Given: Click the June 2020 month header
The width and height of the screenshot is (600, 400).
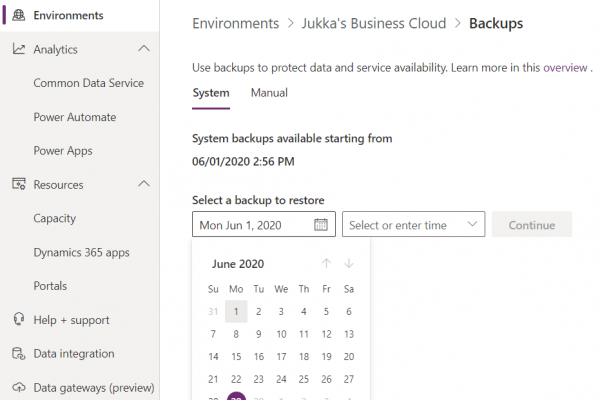Looking at the screenshot, I should [238, 264].
